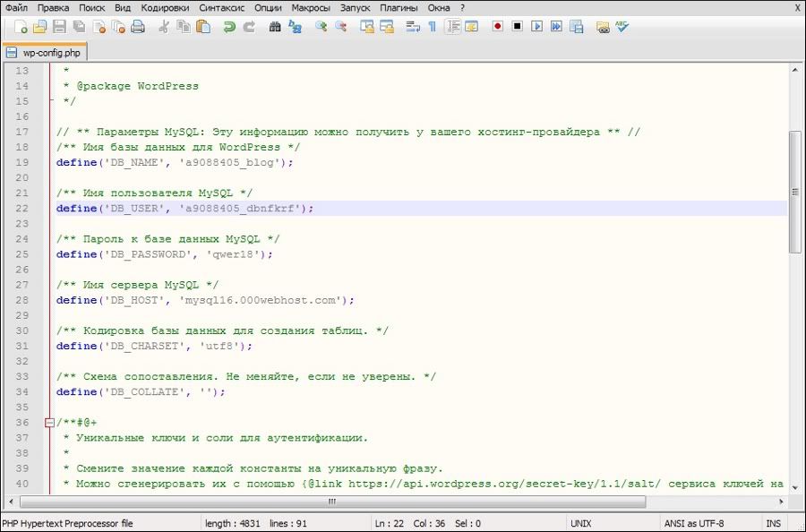Click the 'UNIX' line-ending status field

click(x=581, y=523)
